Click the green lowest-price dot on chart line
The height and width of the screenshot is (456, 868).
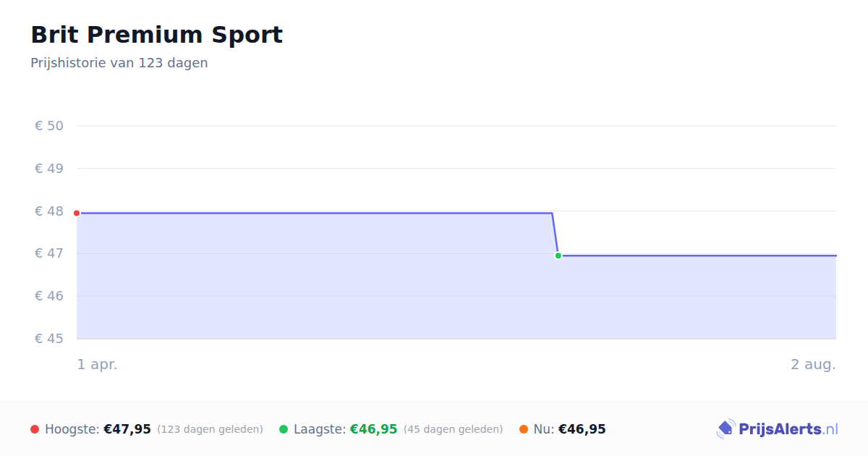tap(558, 256)
